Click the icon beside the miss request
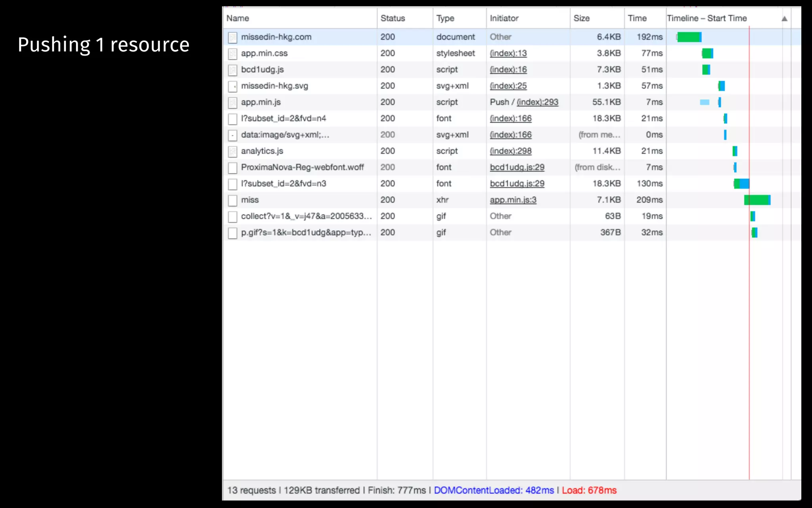Image resolution: width=812 pixels, height=508 pixels. (232, 200)
